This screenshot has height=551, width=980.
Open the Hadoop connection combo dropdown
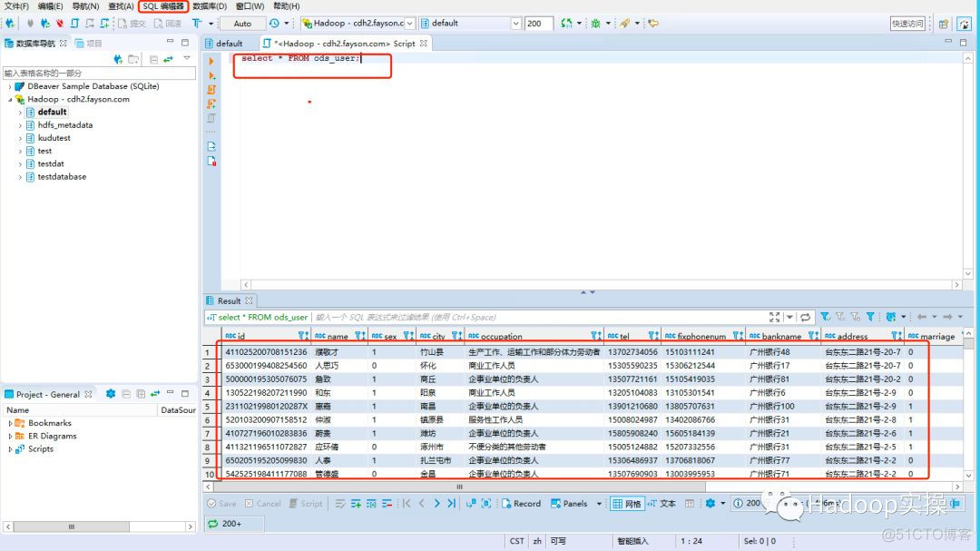409,23
